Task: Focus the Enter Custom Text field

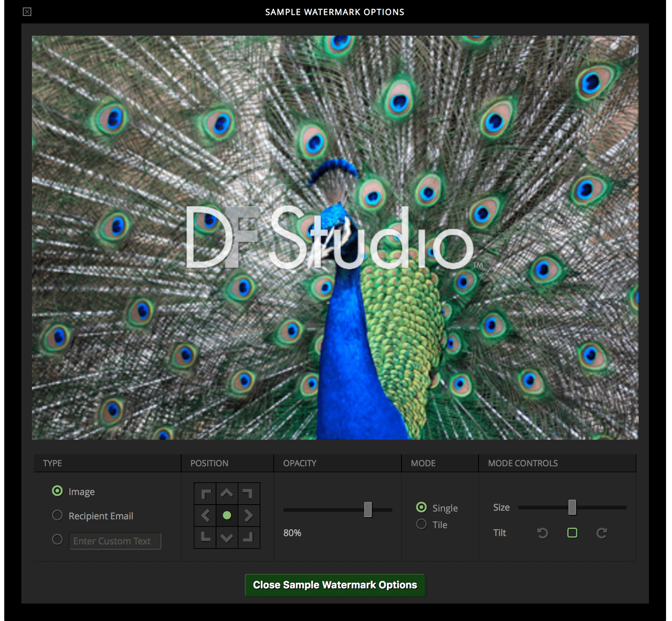Action: 115,541
